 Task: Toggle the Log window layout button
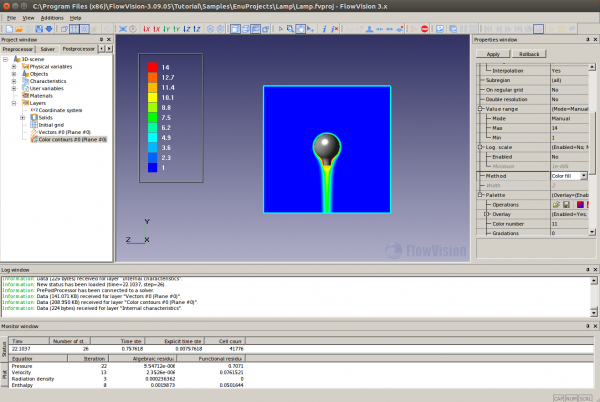[255, 29]
